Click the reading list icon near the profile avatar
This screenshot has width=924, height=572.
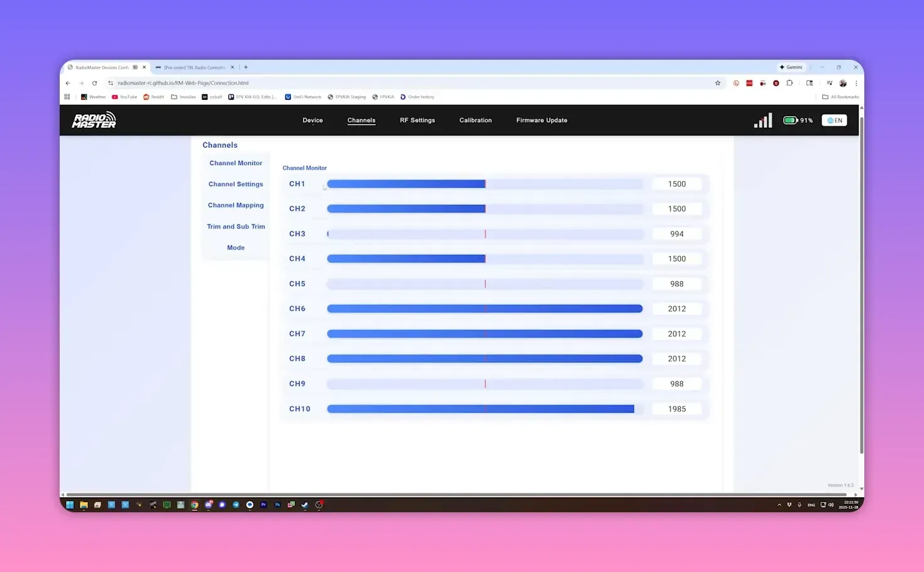tap(829, 82)
